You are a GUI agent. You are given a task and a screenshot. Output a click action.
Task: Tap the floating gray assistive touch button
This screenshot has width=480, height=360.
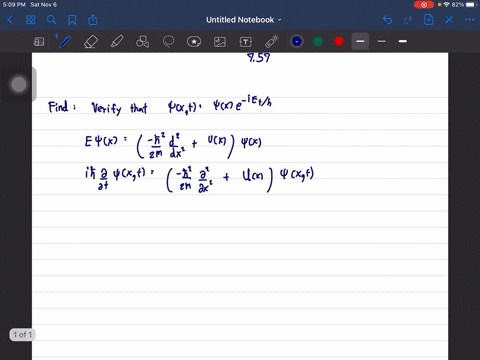pos(19,84)
